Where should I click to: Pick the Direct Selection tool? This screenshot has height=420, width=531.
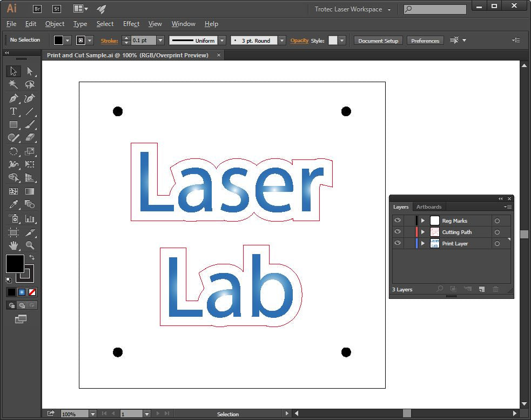click(x=30, y=71)
